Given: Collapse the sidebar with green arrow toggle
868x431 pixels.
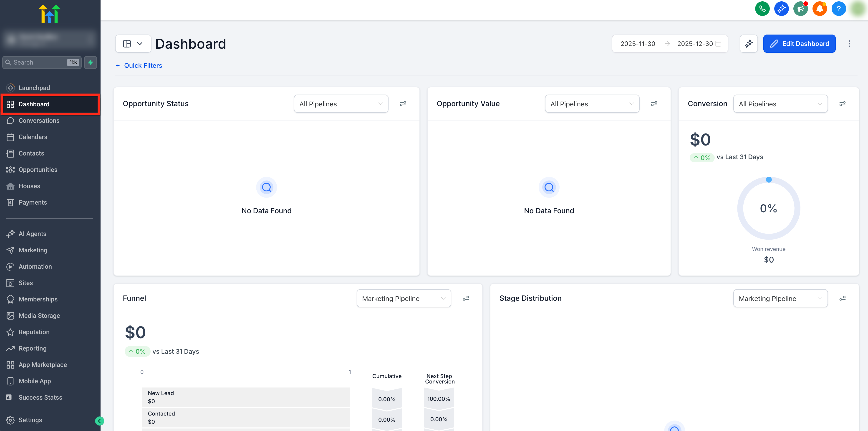Looking at the screenshot, I should (x=99, y=421).
